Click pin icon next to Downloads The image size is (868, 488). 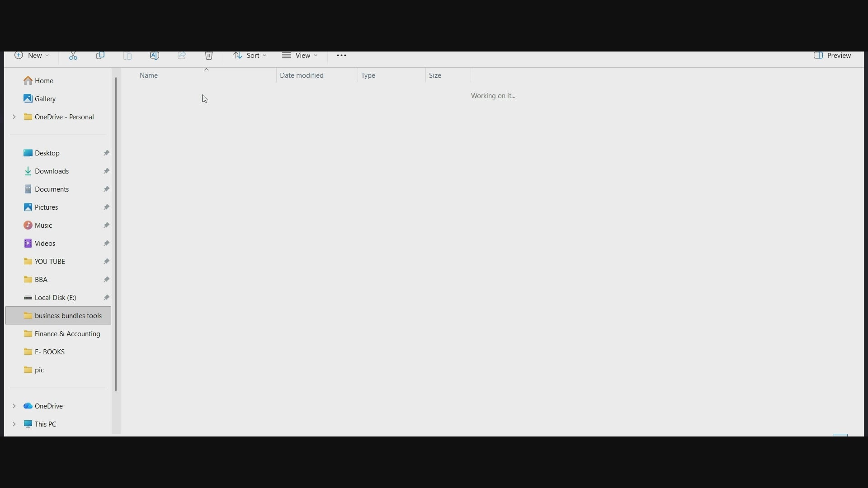click(x=107, y=171)
